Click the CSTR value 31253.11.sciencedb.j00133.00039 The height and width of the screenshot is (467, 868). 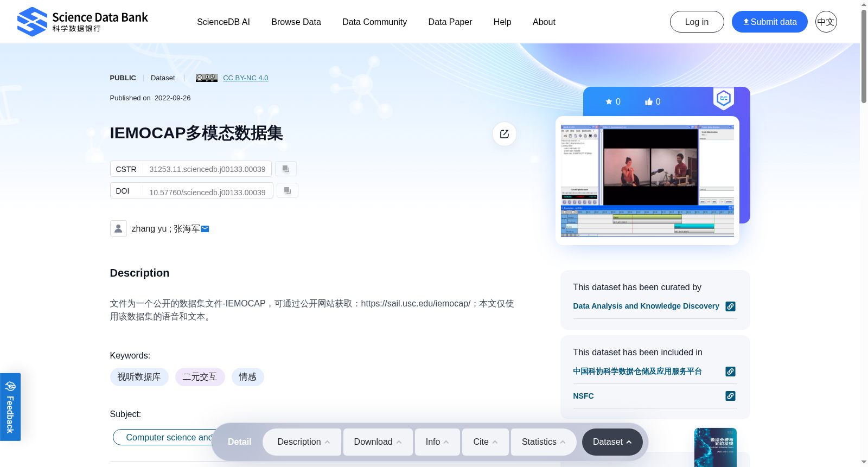[207, 169]
